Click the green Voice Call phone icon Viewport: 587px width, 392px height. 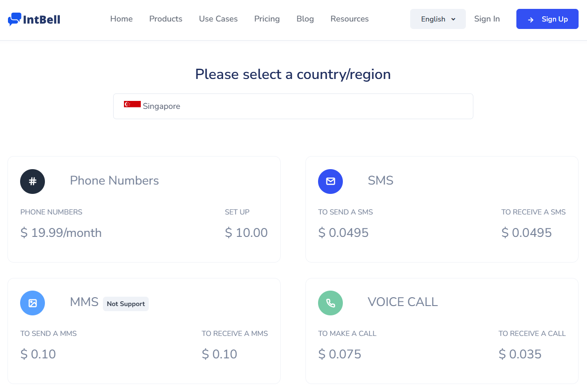330,303
